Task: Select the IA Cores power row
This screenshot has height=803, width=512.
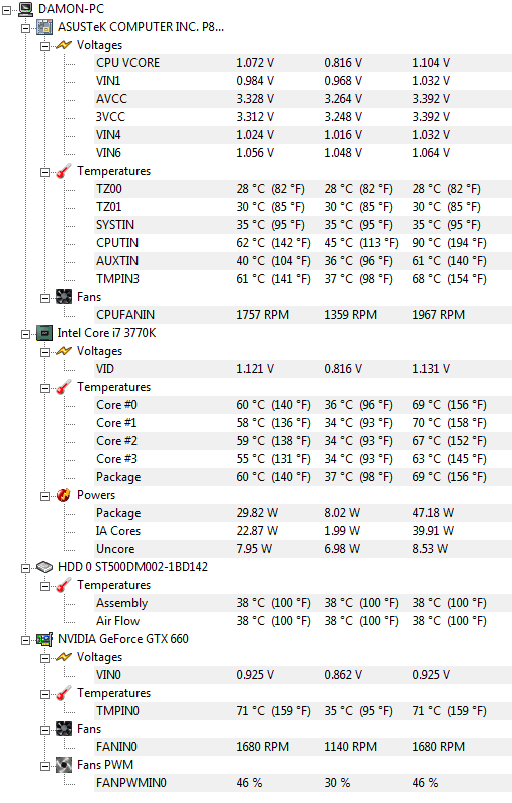Action: (x=302, y=531)
